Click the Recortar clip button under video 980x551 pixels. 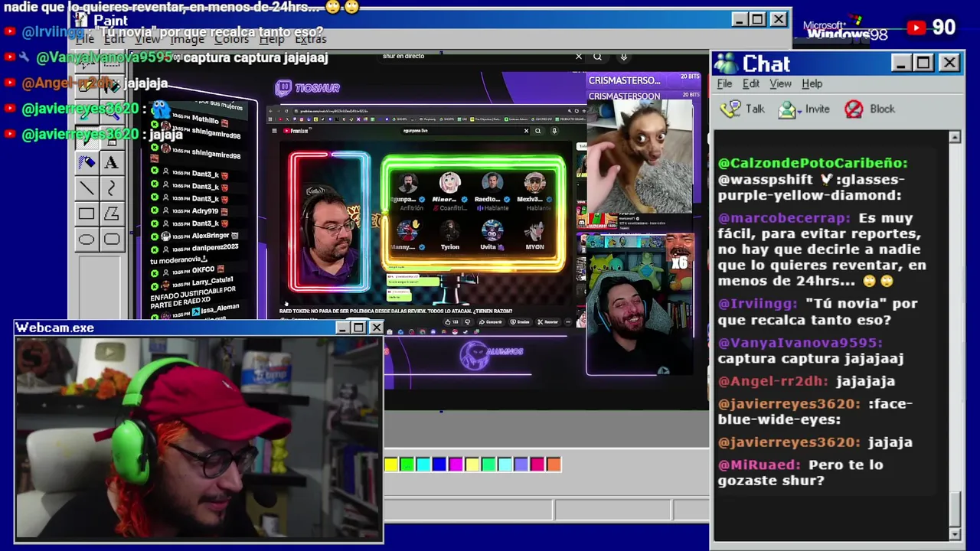click(550, 322)
